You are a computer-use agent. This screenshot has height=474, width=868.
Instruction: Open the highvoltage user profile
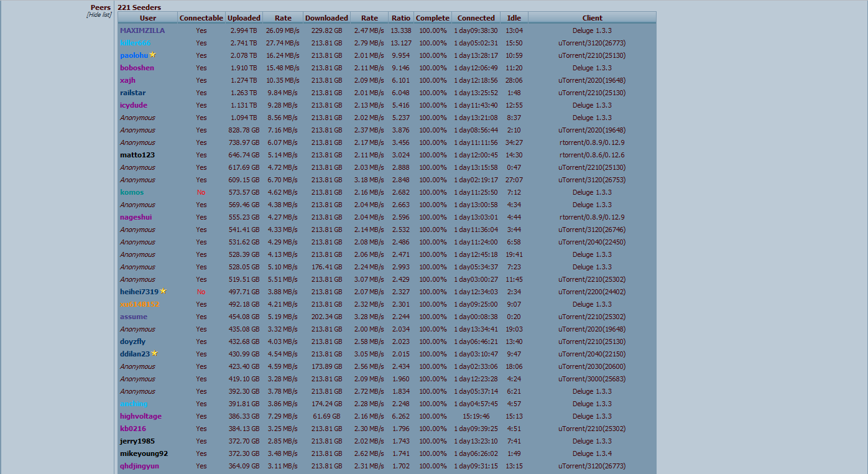point(141,416)
